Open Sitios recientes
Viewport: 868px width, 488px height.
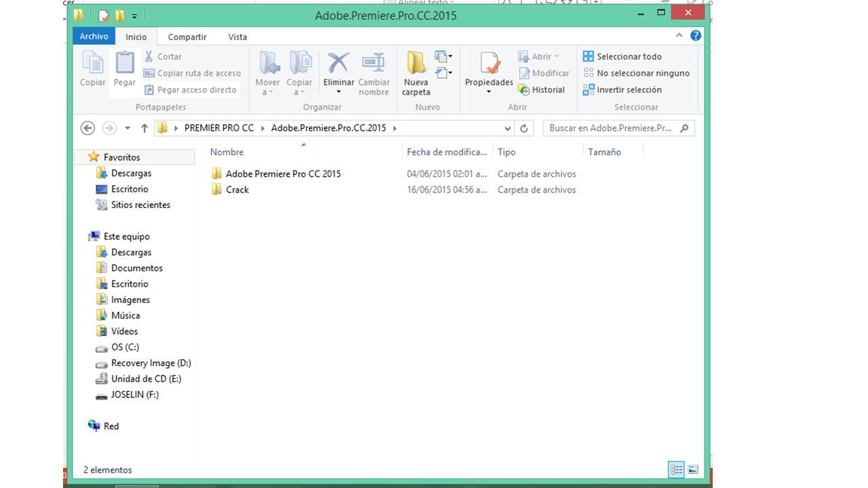(x=140, y=205)
